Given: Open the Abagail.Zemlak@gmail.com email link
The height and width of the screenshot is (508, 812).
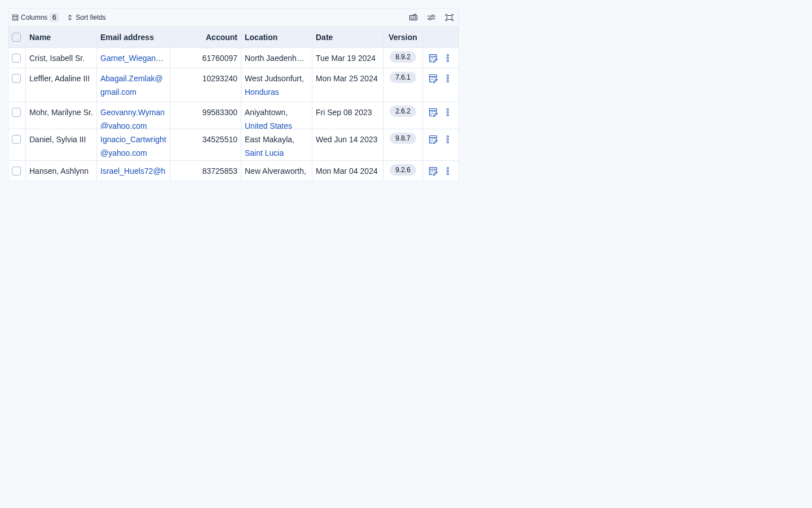Looking at the screenshot, I should coord(131,85).
